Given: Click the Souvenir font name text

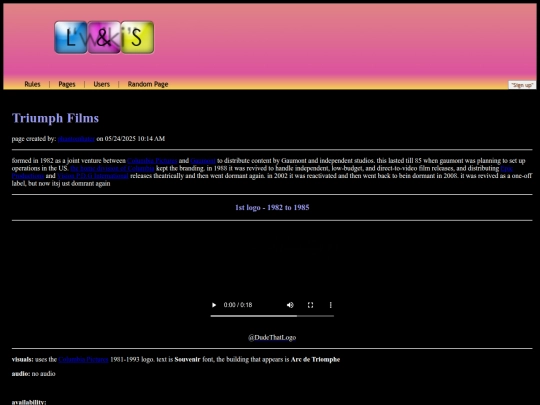Looking at the screenshot, I should pos(187,360).
